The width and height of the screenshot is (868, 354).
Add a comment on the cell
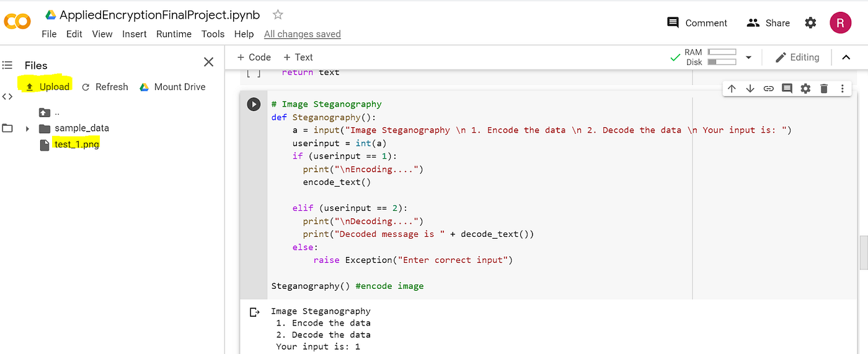click(x=787, y=89)
